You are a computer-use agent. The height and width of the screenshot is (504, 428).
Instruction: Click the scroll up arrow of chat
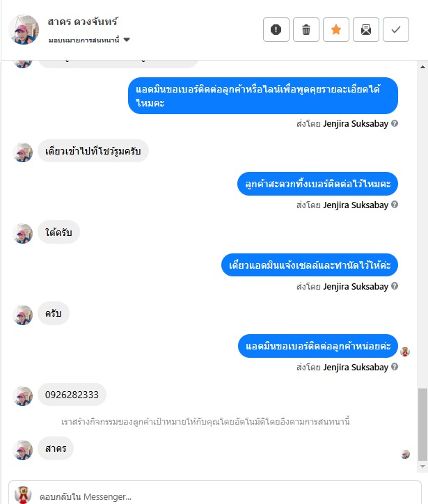point(422,67)
